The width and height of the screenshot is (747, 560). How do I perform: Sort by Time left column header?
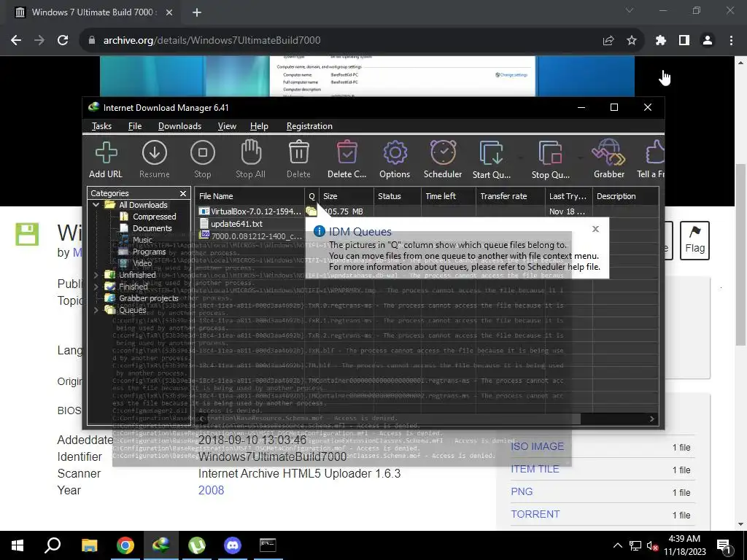pos(449,196)
